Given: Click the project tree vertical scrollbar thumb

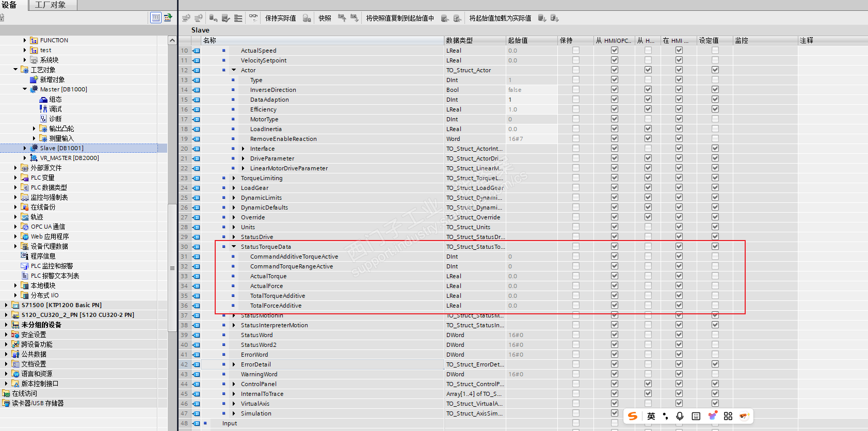Looking at the screenshot, I should (x=172, y=268).
